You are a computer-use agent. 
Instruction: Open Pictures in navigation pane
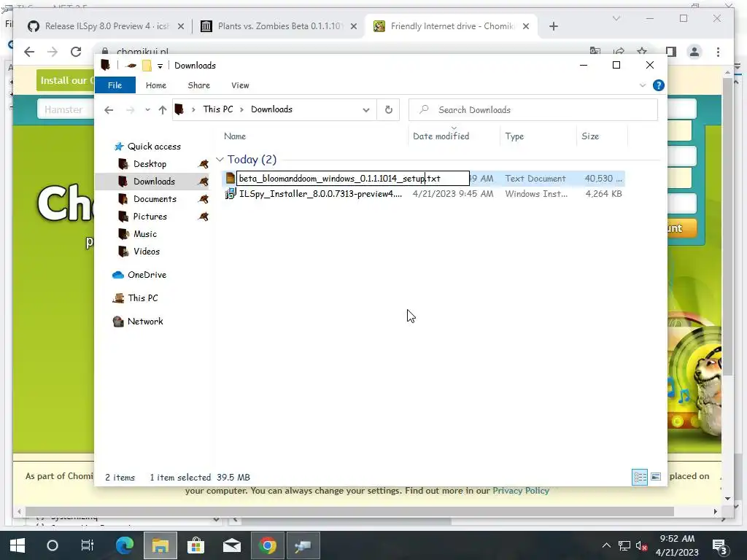point(150,217)
